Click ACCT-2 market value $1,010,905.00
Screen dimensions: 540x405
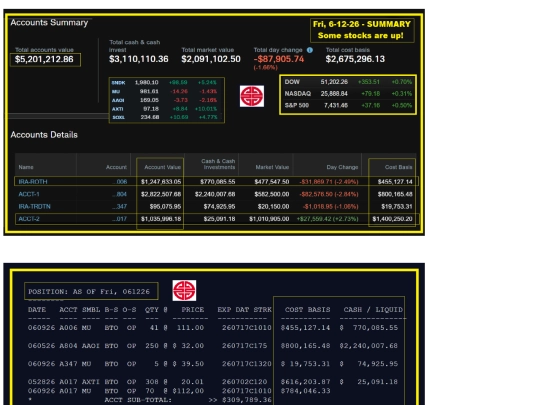click(269, 219)
